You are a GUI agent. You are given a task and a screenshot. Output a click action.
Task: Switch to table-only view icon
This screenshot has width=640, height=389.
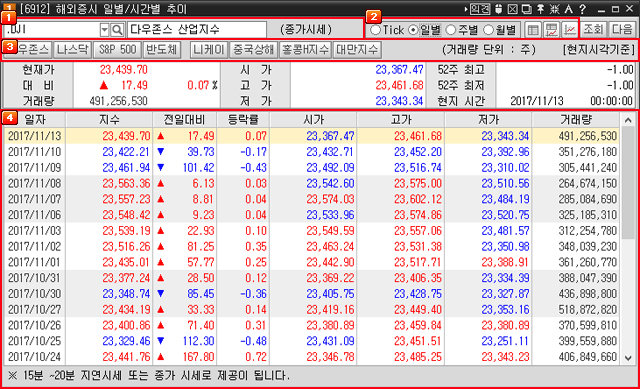[533, 30]
